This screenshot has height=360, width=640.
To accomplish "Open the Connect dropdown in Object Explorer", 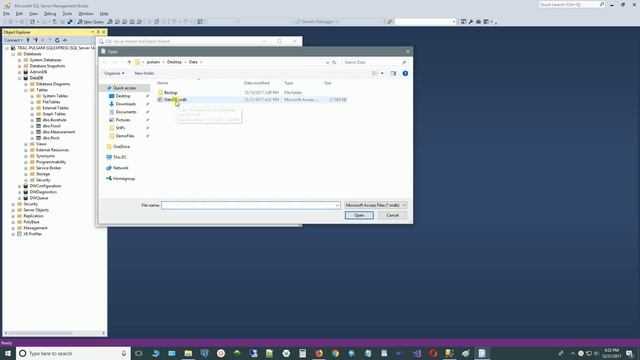I will click(x=13, y=40).
